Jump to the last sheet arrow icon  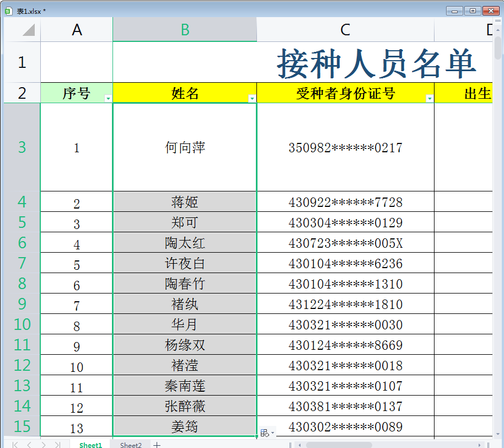click(57, 444)
